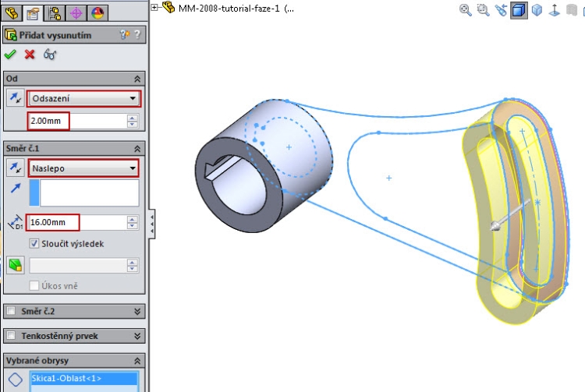Collapse the Vybrané obrysy section
585x392 pixels.
tap(137, 361)
